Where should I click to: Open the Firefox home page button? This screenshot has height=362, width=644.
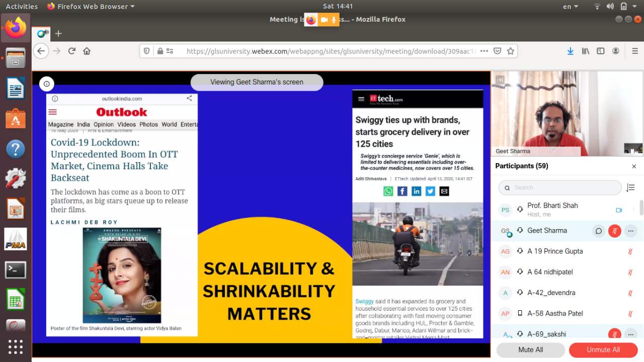[x=87, y=51]
